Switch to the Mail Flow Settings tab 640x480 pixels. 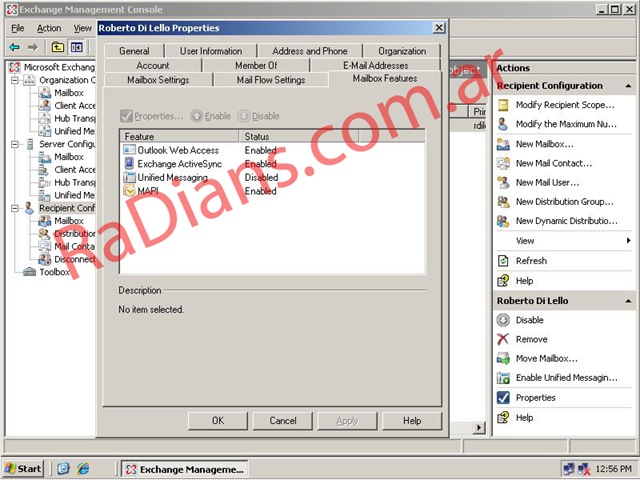point(270,80)
